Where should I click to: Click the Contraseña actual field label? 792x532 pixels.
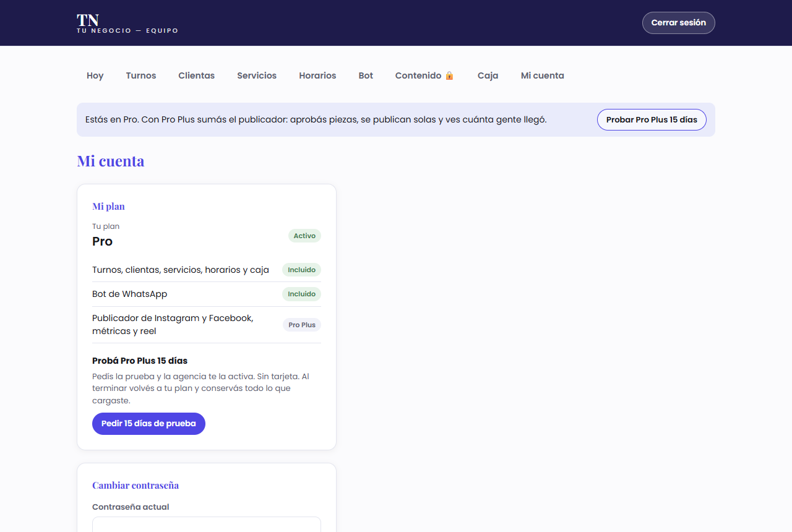click(131, 507)
